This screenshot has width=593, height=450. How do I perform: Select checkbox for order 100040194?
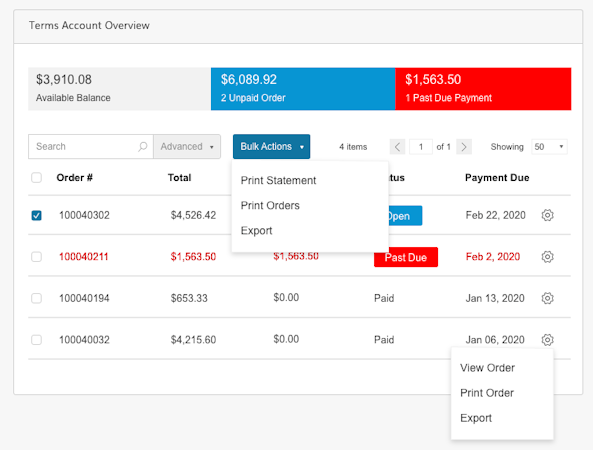[x=36, y=298]
